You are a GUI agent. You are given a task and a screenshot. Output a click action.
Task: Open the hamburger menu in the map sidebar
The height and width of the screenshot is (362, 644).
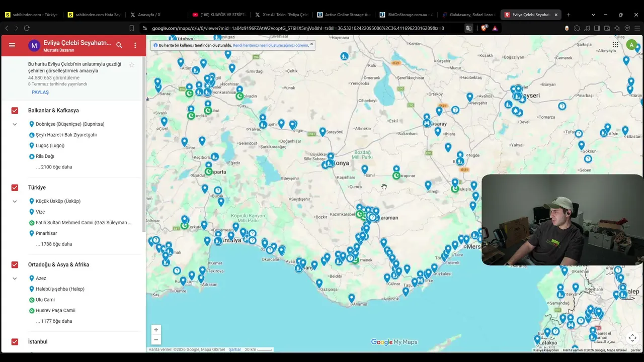(x=12, y=45)
